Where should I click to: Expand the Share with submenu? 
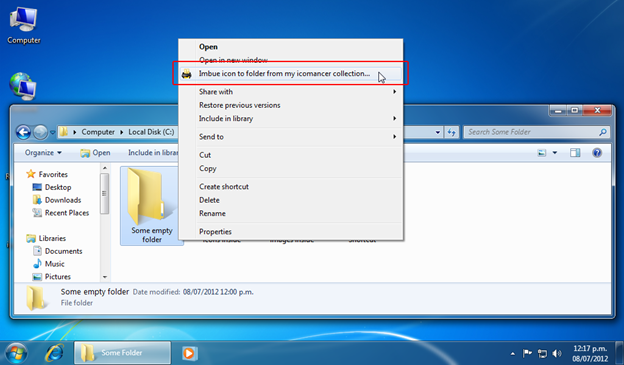coord(290,92)
